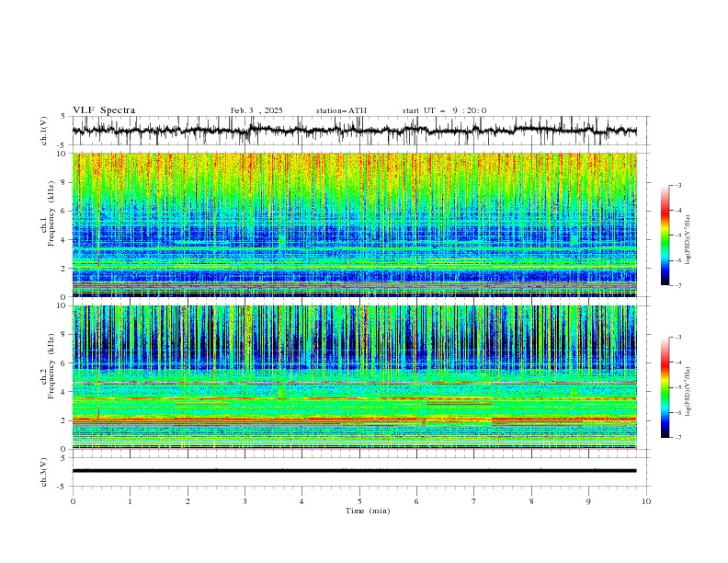
Task: Click the "ch.1(V)" waveform axis label
Action: pyautogui.click(x=44, y=131)
